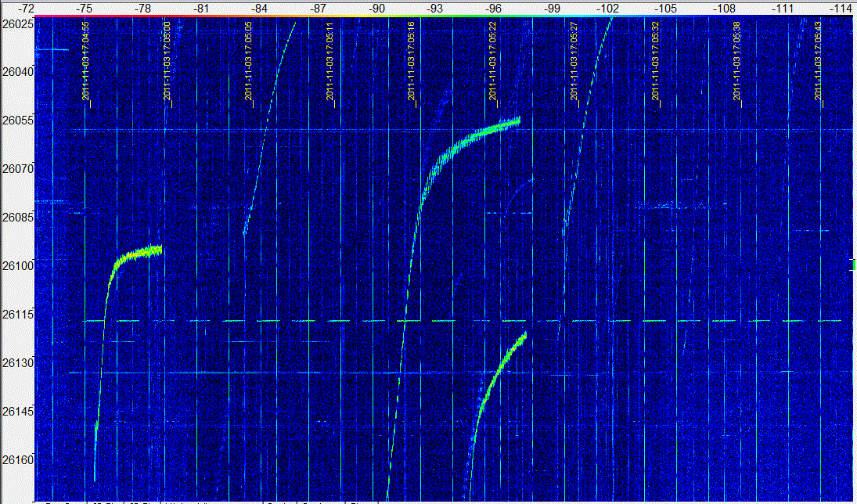Click the 17:05:22 timestamp label

tap(493, 60)
